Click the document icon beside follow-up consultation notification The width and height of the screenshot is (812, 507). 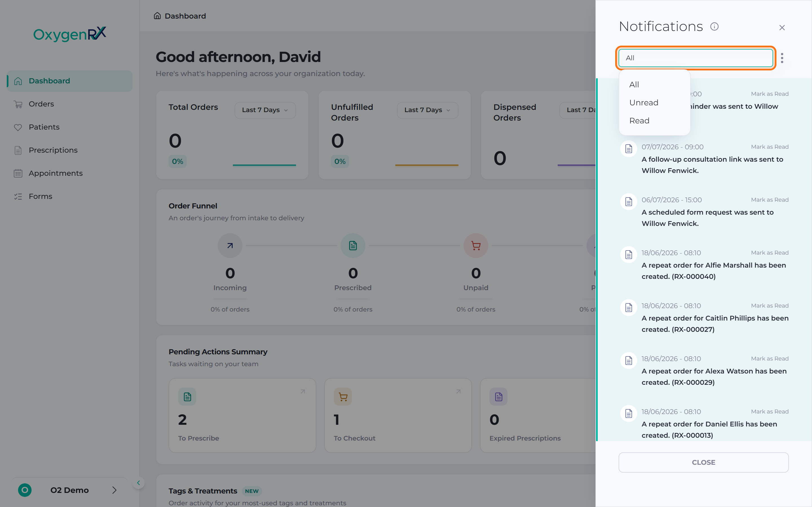click(628, 148)
